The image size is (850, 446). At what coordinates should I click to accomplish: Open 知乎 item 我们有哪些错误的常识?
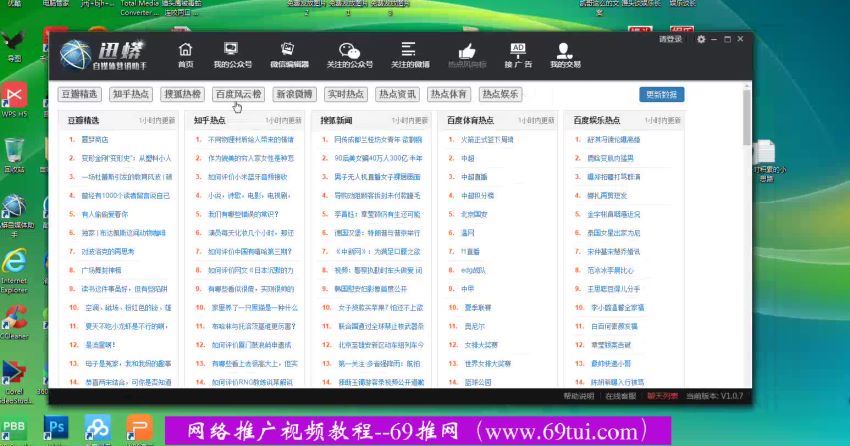(x=243, y=214)
